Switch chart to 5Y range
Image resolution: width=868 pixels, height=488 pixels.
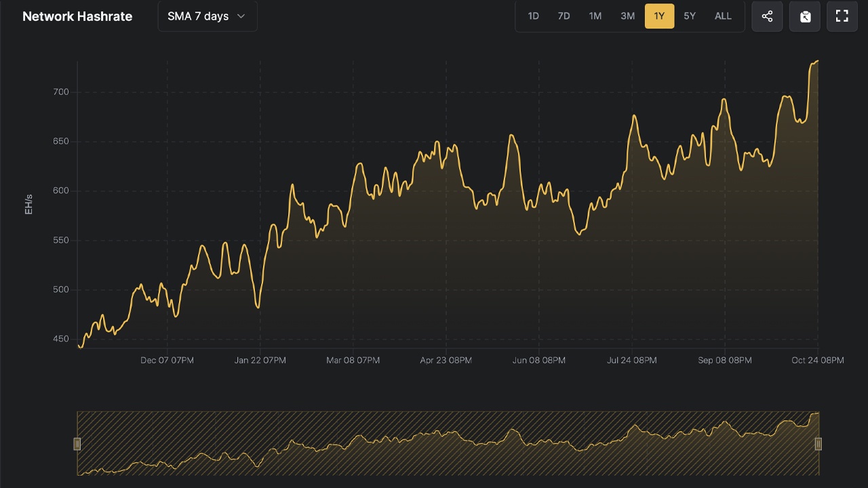690,16
